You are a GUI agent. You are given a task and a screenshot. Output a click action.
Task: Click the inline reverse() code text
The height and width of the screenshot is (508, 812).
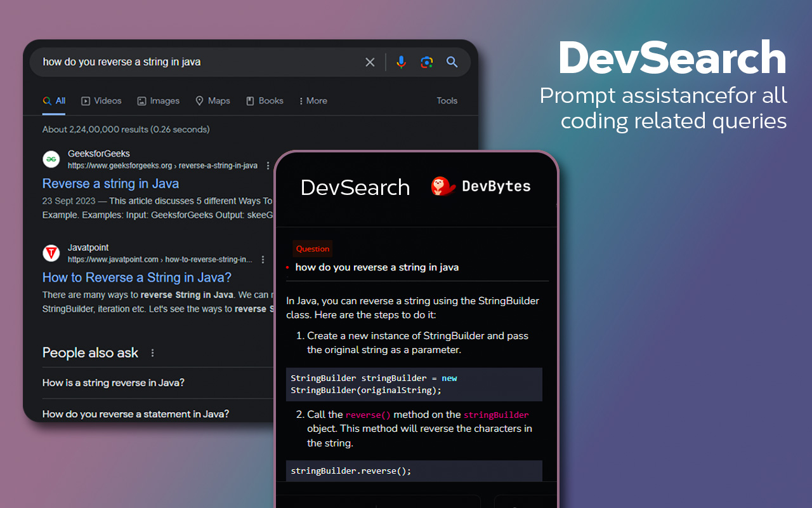pyautogui.click(x=368, y=415)
